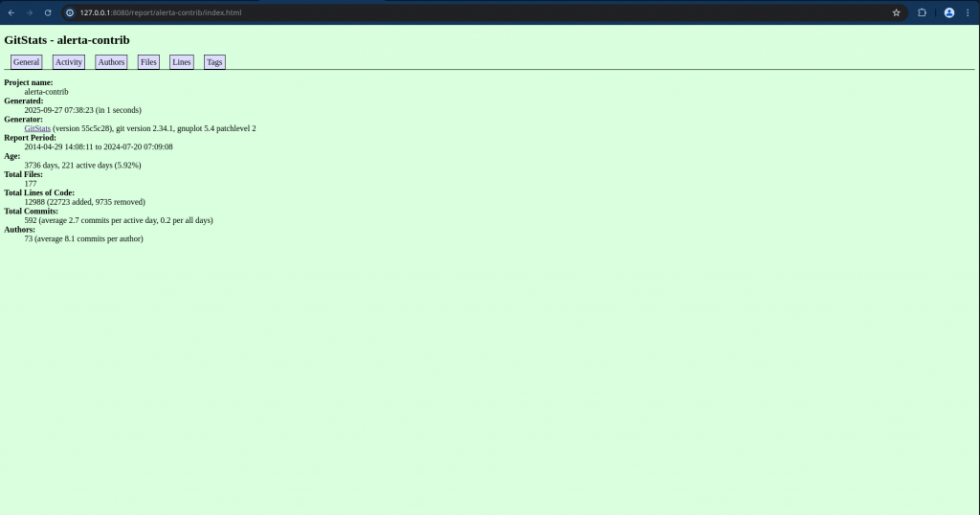The image size is (980, 515).
Task: Click the 'Report Period:' label
Action: coord(30,138)
